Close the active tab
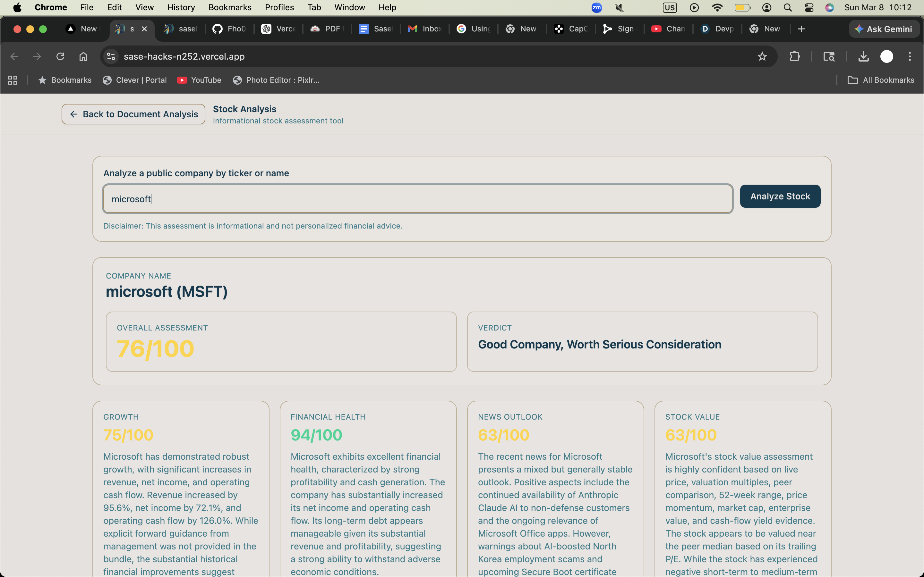 [144, 29]
